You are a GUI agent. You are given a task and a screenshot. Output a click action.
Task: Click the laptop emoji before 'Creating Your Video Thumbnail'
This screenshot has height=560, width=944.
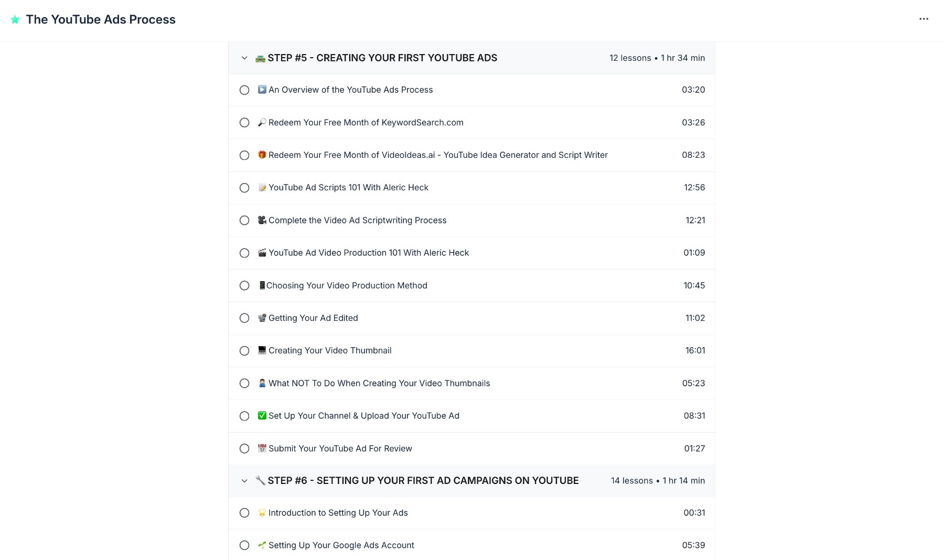[262, 350]
